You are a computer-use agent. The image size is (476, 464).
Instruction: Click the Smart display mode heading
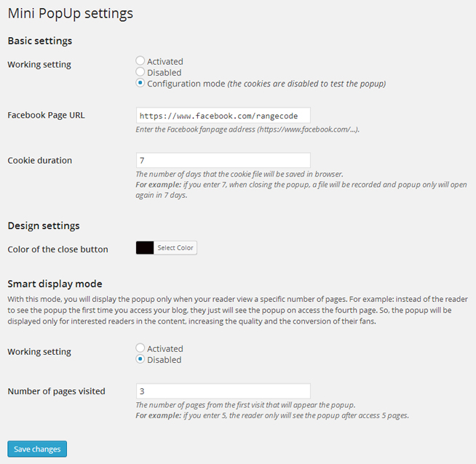click(x=55, y=284)
